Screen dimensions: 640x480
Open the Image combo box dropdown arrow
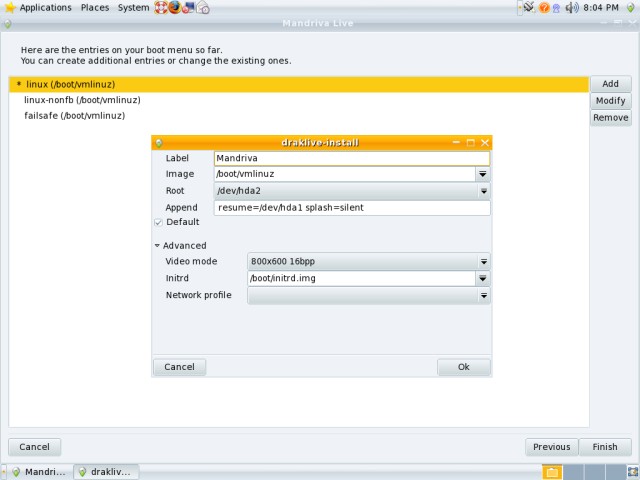[482, 174]
